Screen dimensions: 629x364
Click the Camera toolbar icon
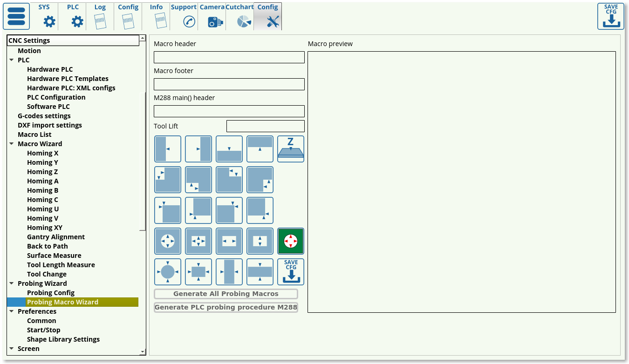pos(212,17)
